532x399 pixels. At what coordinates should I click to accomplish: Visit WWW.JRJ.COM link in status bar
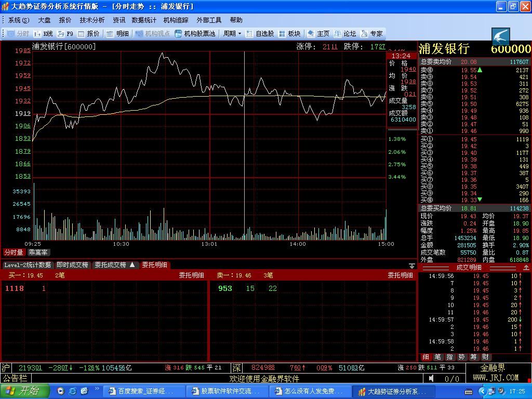click(496, 378)
